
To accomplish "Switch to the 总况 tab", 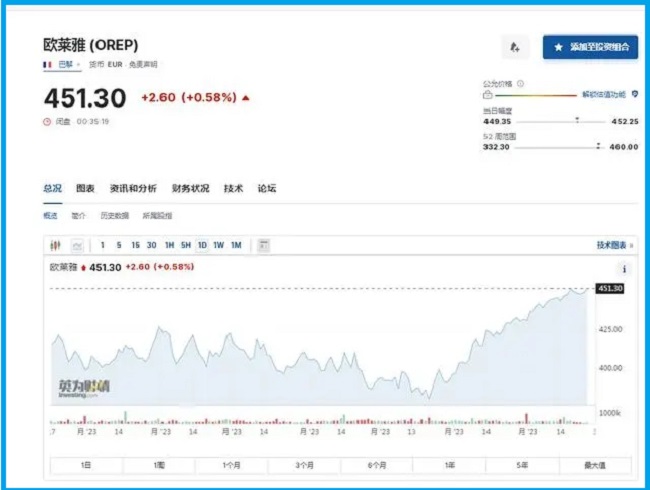I will [x=53, y=189].
